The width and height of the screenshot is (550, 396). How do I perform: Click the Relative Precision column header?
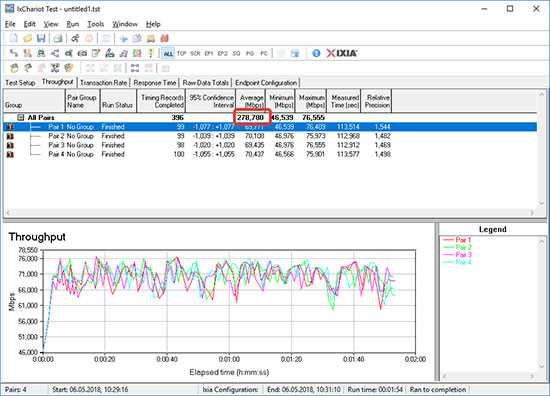point(376,101)
